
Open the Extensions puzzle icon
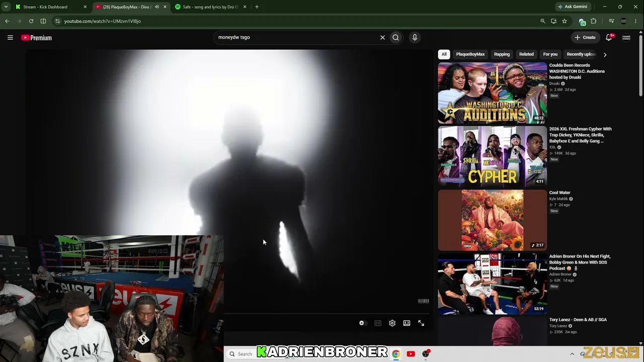(x=594, y=21)
